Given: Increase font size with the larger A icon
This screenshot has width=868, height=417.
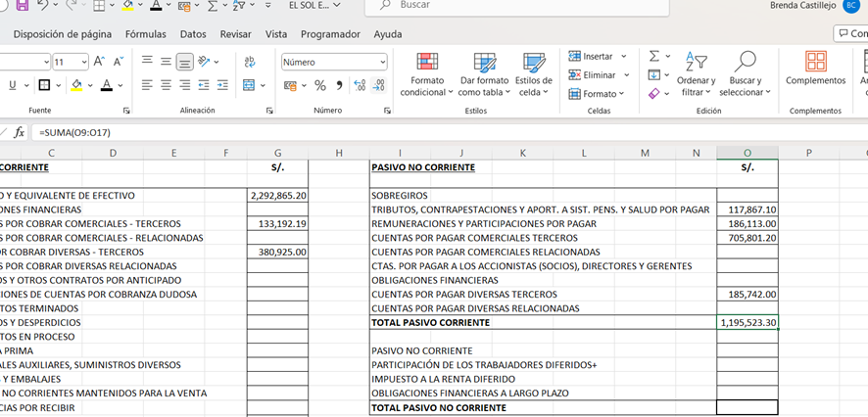Looking at the screenshot, I should point(99,62).
